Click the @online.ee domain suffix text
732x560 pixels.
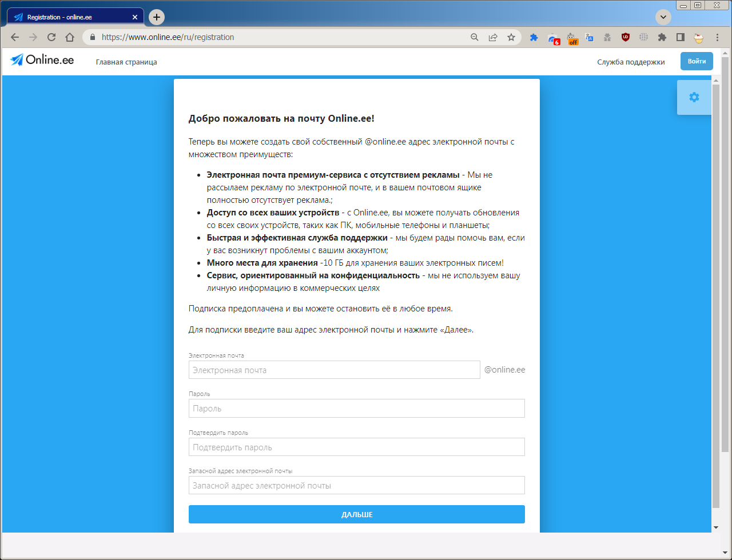tap(504, 370)
